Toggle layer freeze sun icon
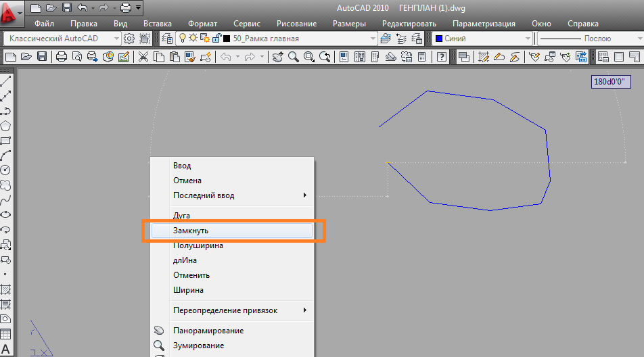 (x=193, y=38)
